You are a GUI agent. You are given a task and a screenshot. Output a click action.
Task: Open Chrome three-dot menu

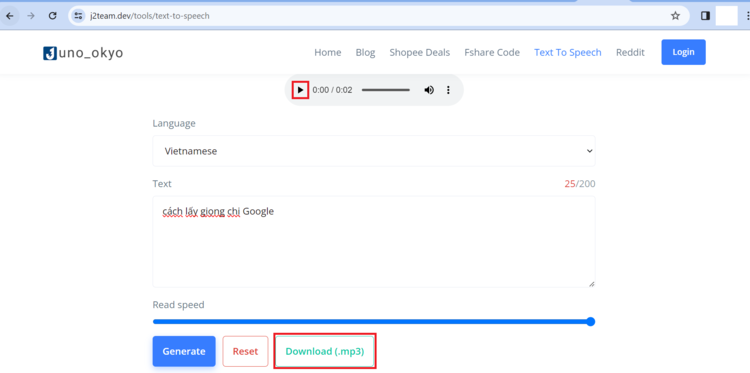click(x=747, y=16)
